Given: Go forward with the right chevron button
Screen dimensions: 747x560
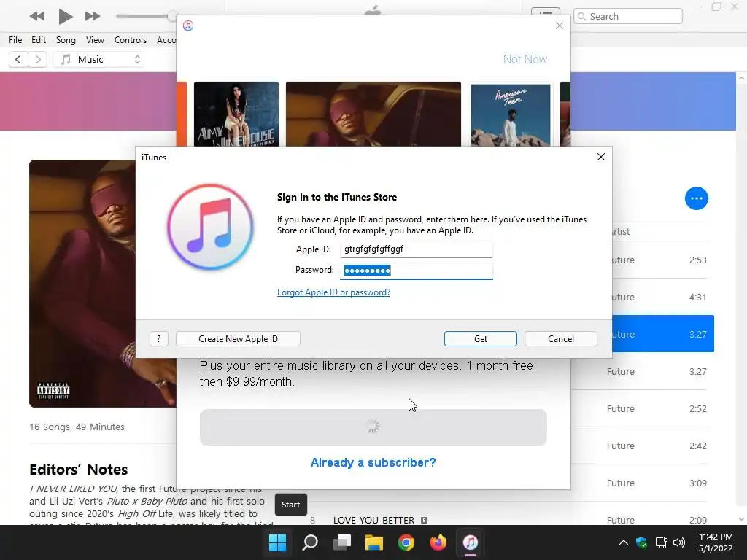Looking at the screenshot, I should (x=38, y=60).
